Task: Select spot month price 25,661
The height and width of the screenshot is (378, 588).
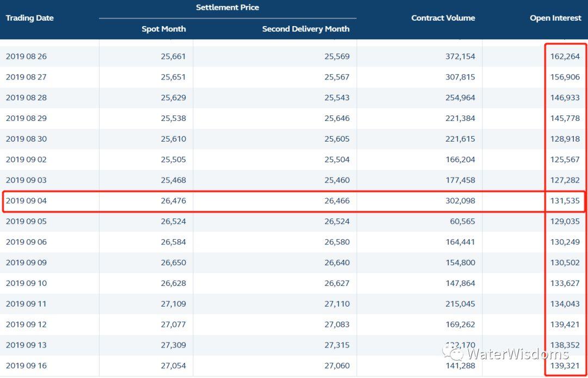Action: click(173, 57)
